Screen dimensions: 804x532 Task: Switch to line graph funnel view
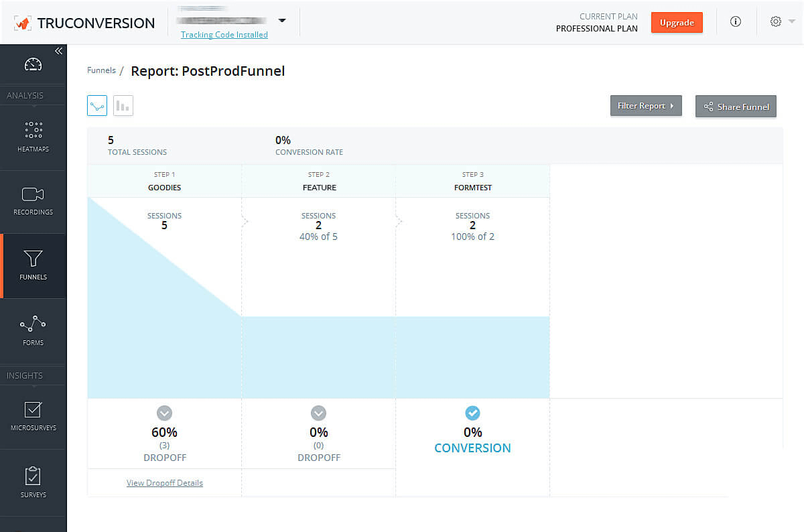(97, 106)
